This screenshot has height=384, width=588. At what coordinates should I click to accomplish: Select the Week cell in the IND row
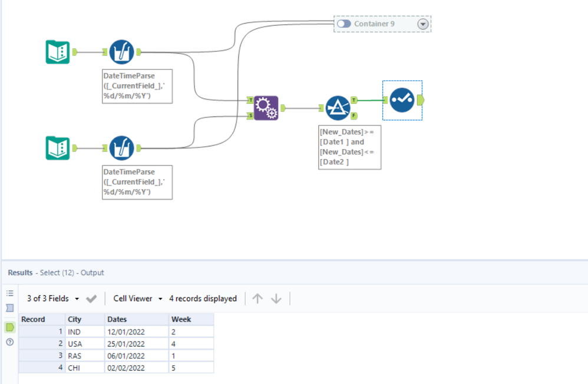tap(191, 332)
